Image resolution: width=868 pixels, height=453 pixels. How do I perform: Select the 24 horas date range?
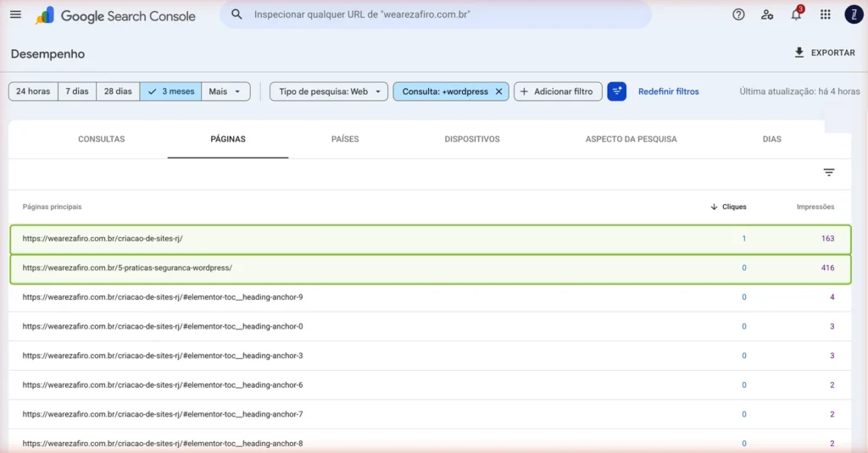(x=33, y=91)
